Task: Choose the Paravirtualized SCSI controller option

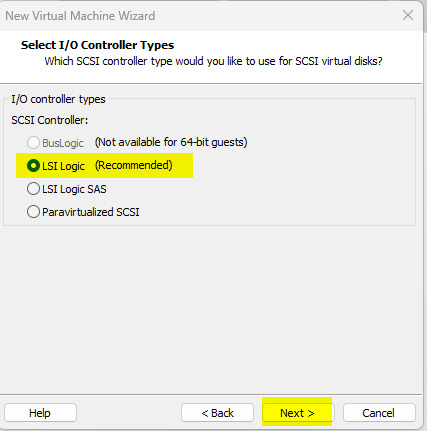Action: (x=33, y=212)
